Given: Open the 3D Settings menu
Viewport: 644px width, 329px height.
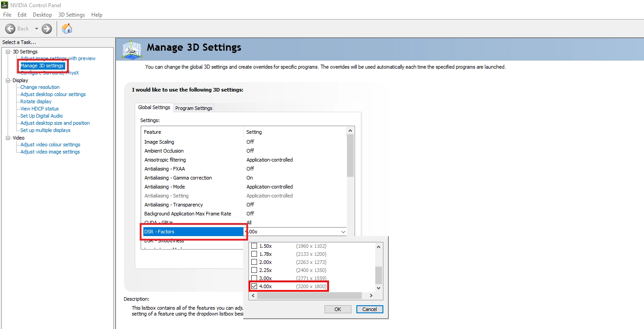Looking at the screenshot, I should click(71, 15).
